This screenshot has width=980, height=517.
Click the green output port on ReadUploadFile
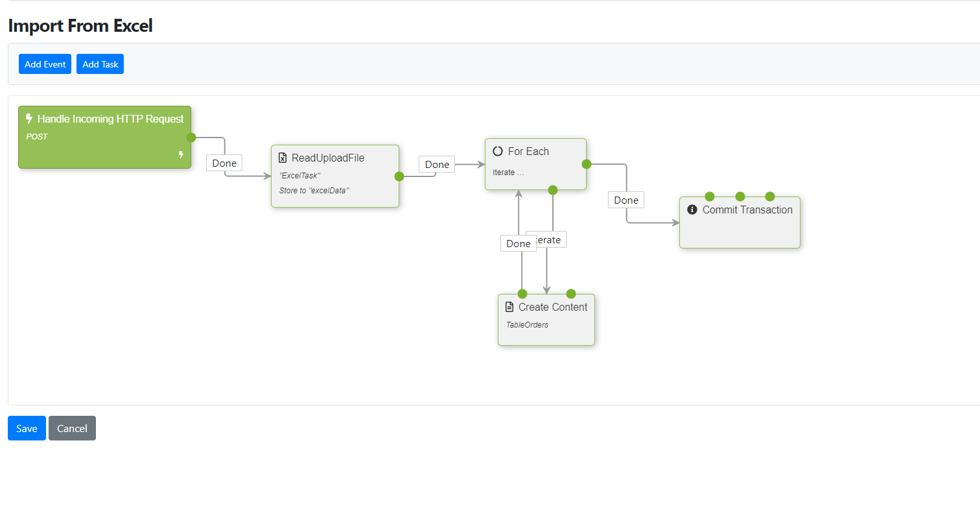399,176
